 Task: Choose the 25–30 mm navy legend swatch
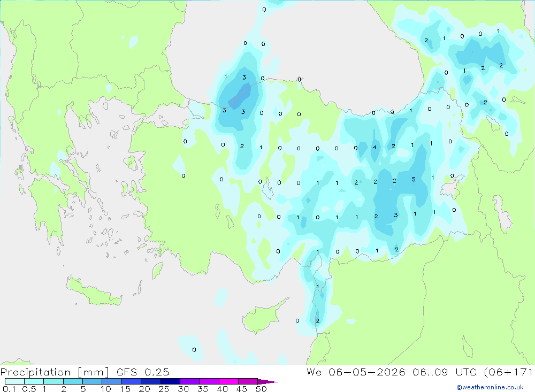click(x=170, y=381)
